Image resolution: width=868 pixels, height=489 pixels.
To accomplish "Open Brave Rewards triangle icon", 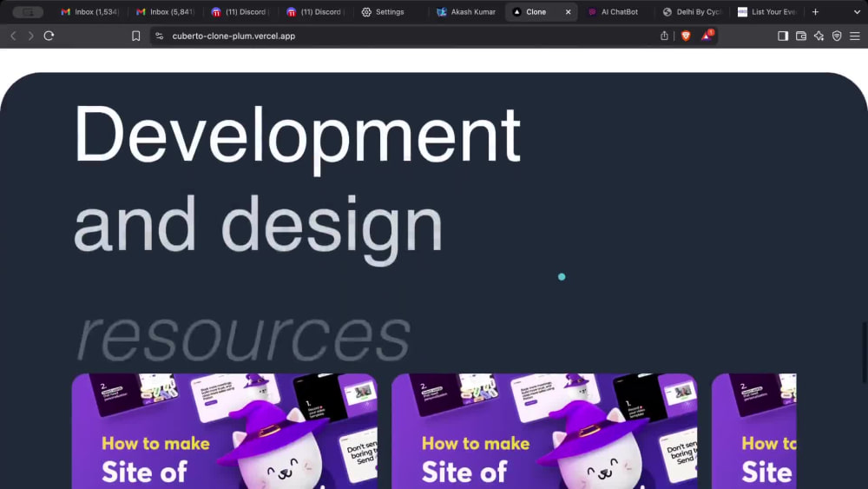I will coord(707,36).
